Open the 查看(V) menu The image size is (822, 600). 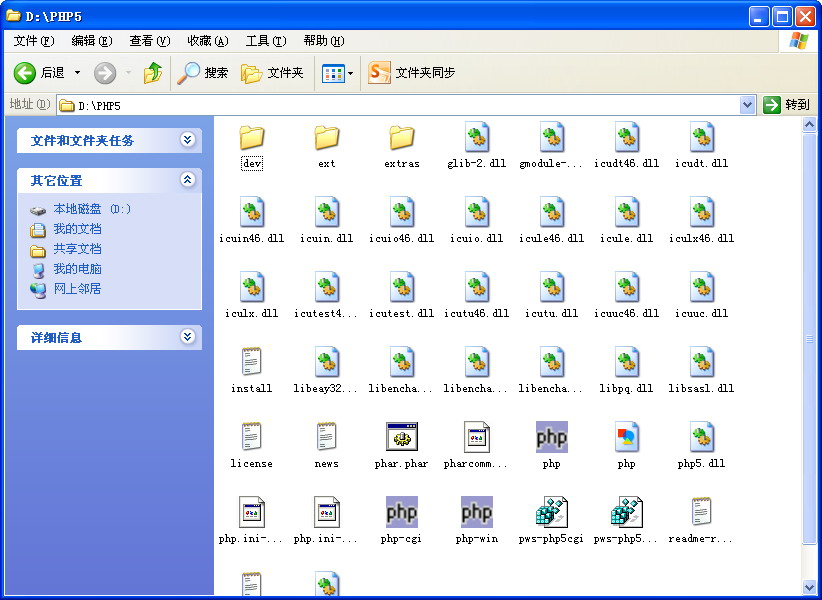tap(150, 41)
